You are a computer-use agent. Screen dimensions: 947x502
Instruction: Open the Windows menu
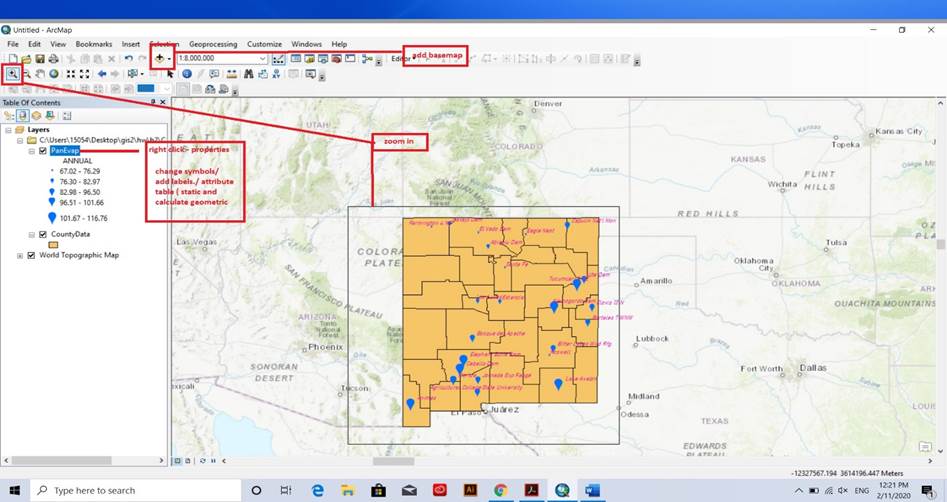(306, 44)
